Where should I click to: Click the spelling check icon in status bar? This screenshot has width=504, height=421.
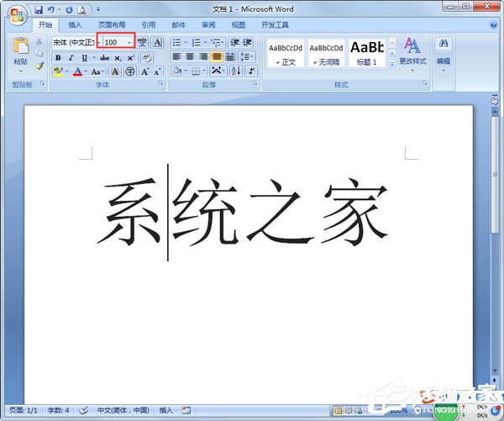[84, 411]
